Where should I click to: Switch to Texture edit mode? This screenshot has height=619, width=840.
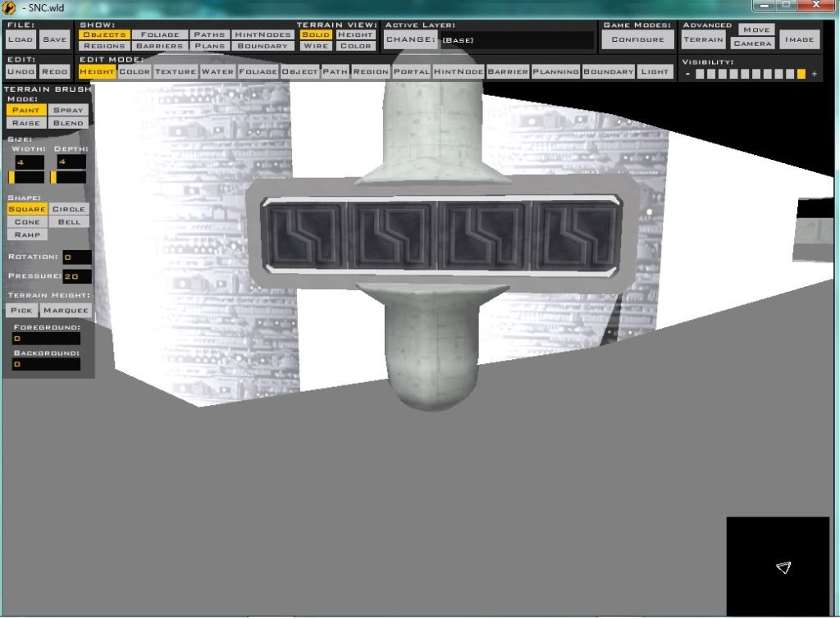pos(176,71)
